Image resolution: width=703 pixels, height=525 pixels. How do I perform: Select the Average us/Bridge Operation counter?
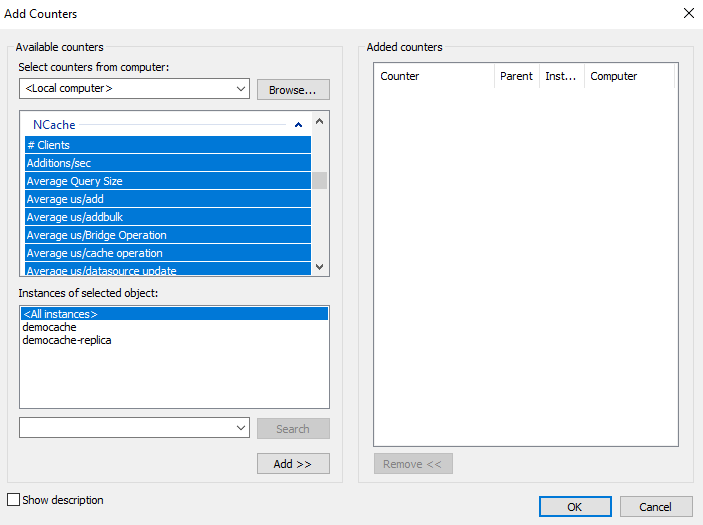click(x=168, y=234)
